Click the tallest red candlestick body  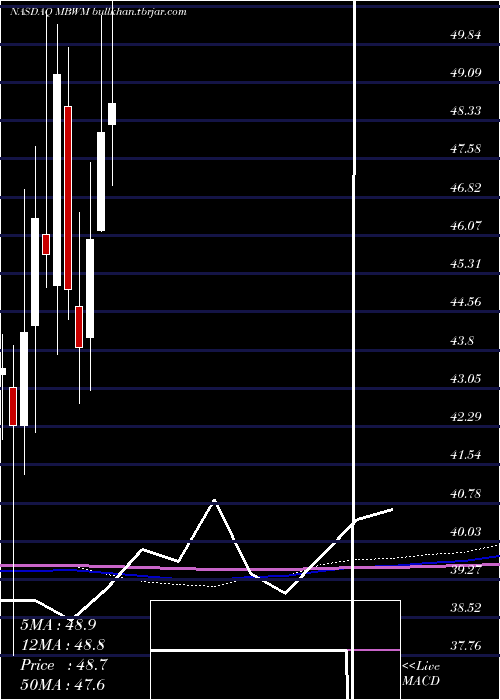point(68,198)
